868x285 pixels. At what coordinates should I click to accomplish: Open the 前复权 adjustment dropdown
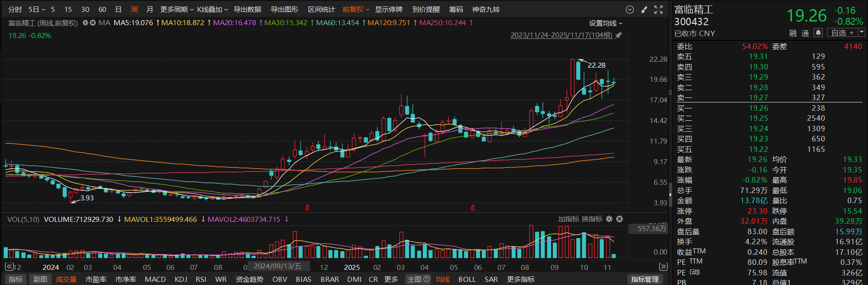click(356, 10)
